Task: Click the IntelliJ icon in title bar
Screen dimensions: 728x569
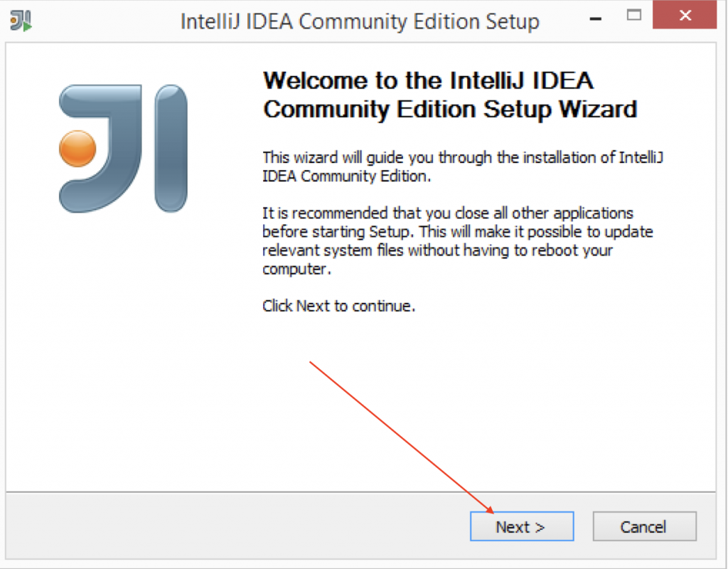Action: coord(21,21)
